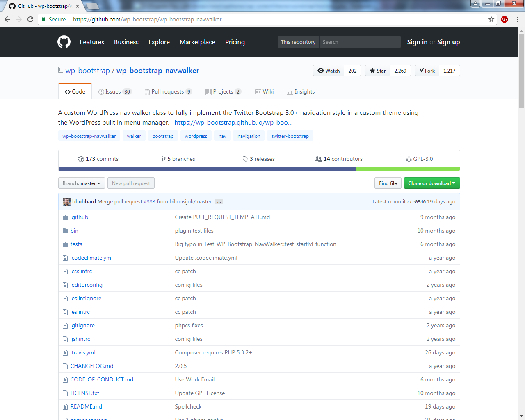View the 3 releases
The width and height of the screenshot is (525, 420).
(259, 159)
